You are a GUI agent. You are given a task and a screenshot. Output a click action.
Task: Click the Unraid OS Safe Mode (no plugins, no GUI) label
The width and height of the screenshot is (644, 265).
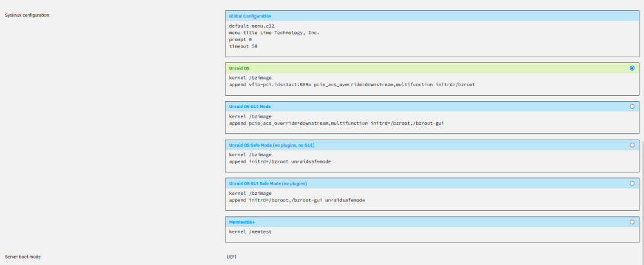tap(272, 145)
